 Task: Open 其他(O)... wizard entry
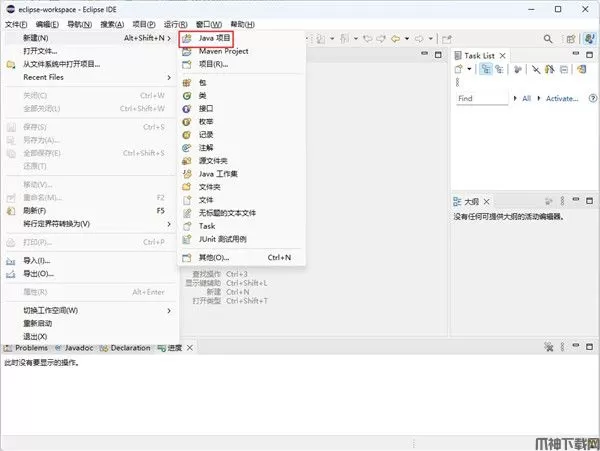click(x=241, y=258)
